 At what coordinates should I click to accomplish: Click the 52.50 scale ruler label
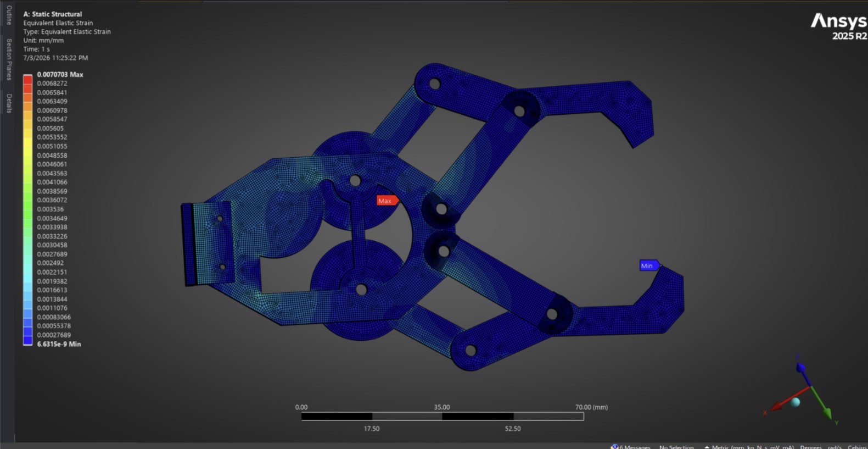click(513, 429)
